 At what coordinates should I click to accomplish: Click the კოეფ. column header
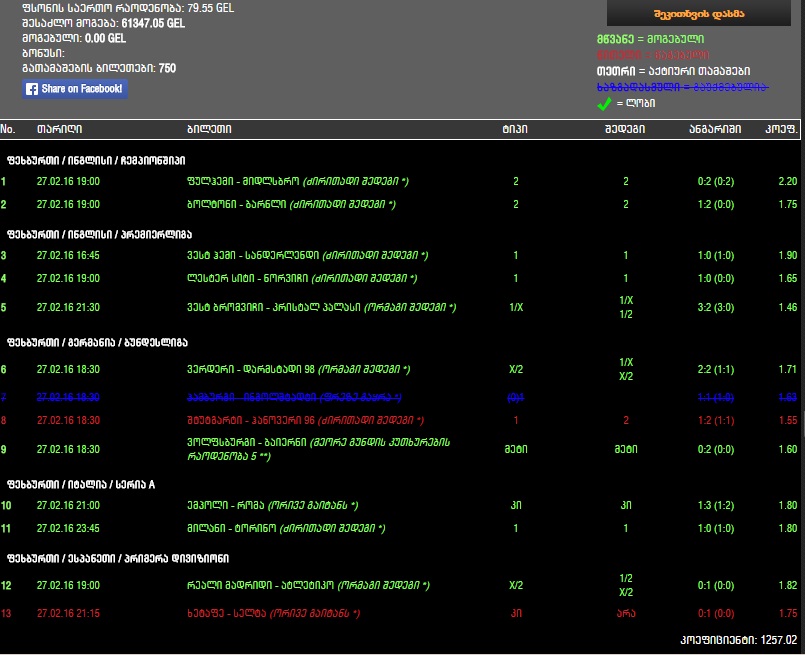pyautogui.click(x=780, y=129)
